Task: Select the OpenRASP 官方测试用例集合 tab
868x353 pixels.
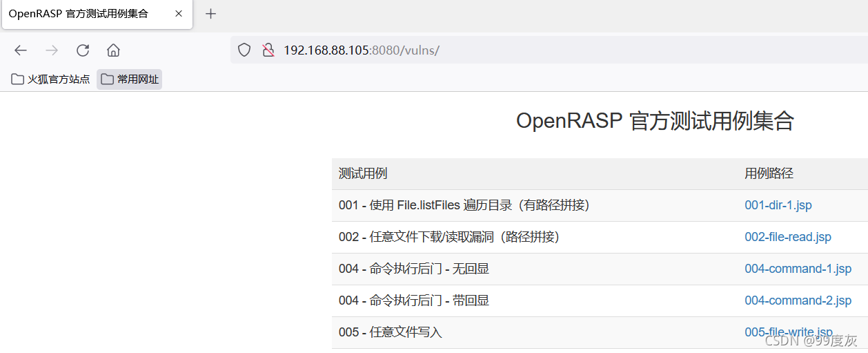Action: (x=97, y=14)
